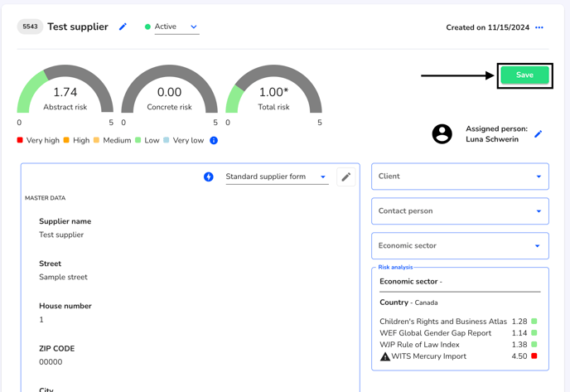Screen dimensions: 570x392
Task: Click the Total risk gauge 1.00*
Action: [273, 90]
